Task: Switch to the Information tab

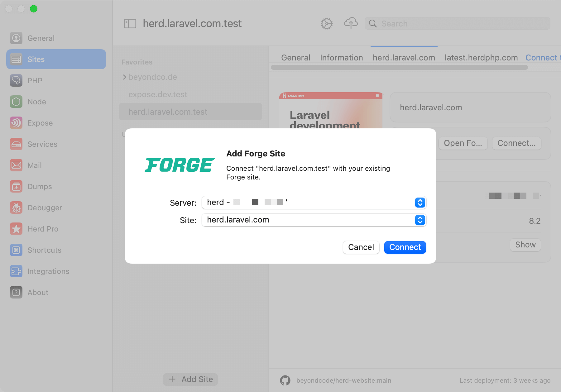Action: click(341, 58)
